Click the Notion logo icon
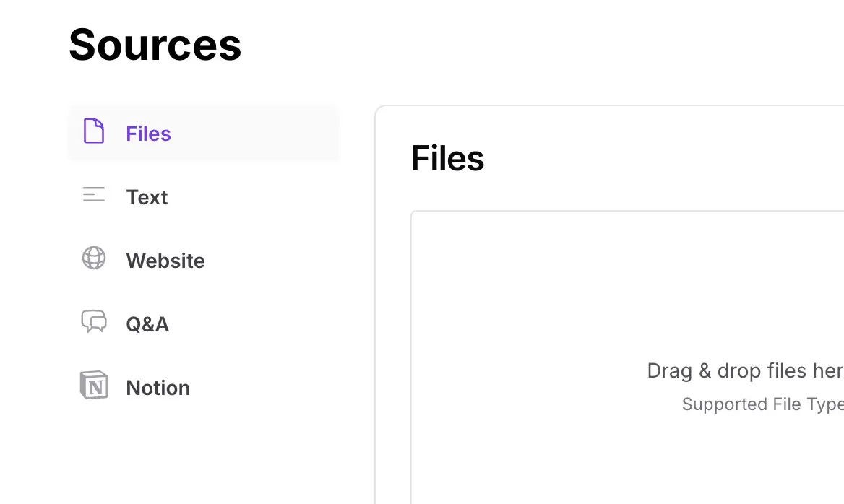Screen dimensions: 844x504 pos(94,386)
